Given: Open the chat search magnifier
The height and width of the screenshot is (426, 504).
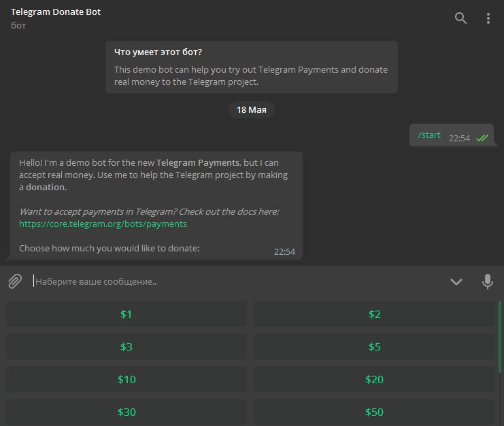Looking at the screenshot, I should (460, 18).
